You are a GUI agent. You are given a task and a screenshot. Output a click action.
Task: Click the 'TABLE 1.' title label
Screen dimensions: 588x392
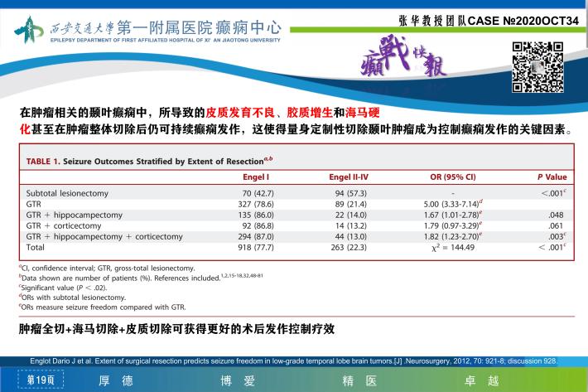[x=43, y=162]
